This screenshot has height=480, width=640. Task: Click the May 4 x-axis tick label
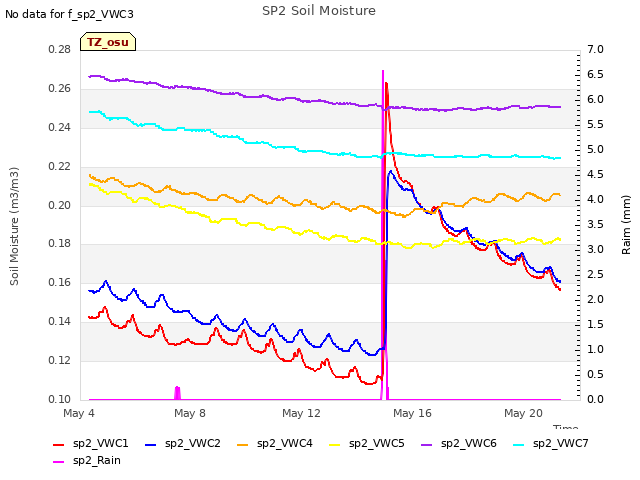click(79, 413)
